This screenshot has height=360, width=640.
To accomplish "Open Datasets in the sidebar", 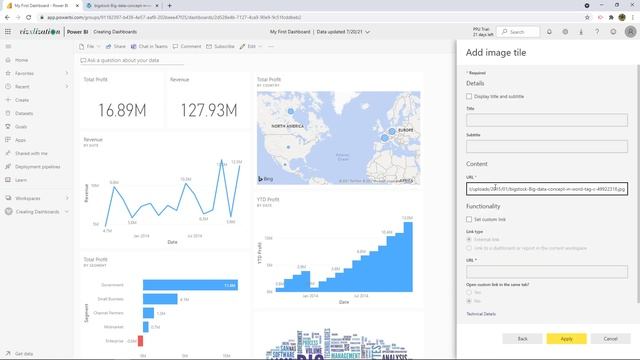I will tap(24, 113).
